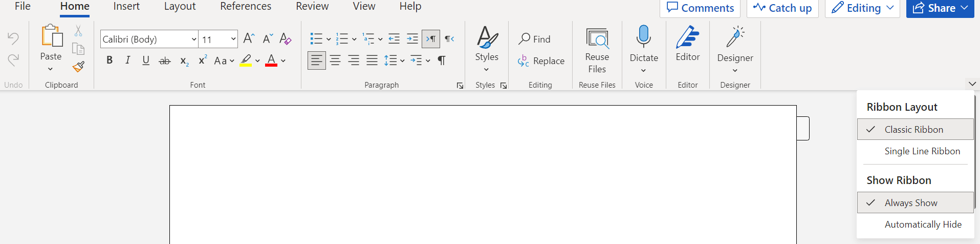Click the Copy icon

[x=78, y=49]
